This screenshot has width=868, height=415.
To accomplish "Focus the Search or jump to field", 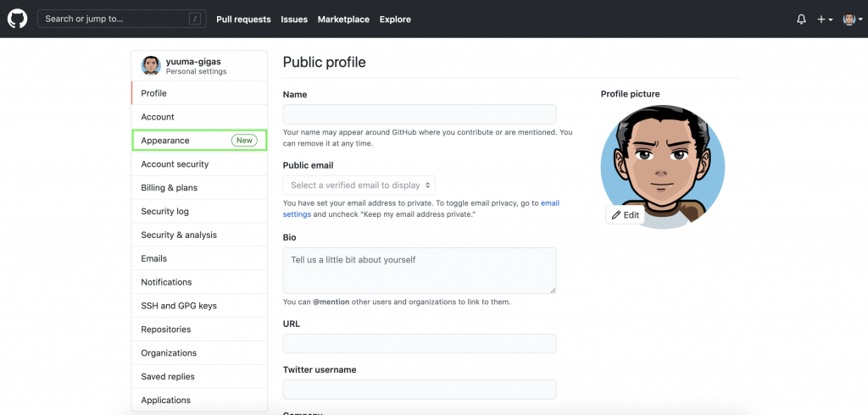I will (122, 19).
